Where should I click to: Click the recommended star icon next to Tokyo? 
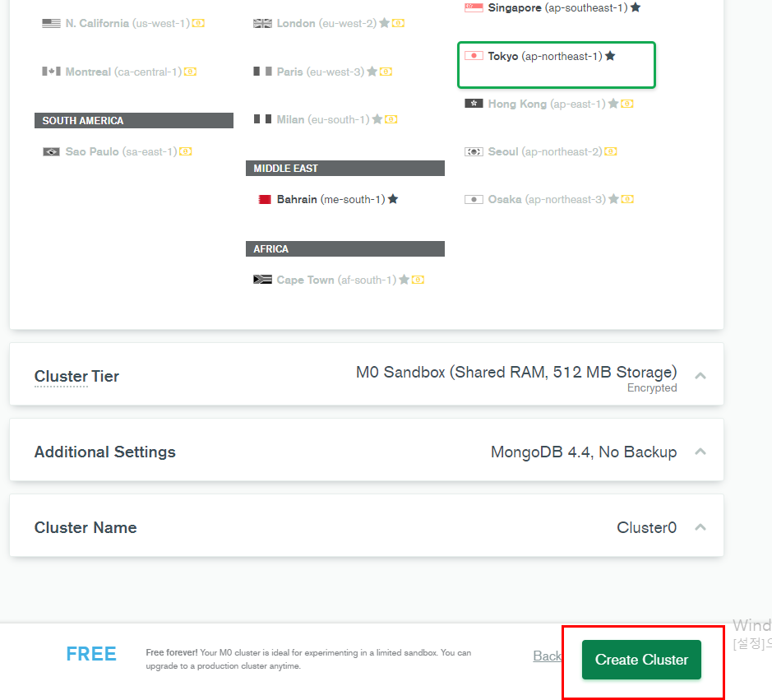pos(610,56)
